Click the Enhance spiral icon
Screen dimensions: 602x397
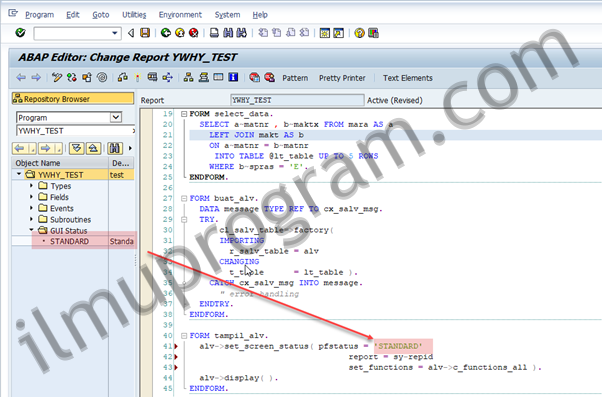[x=102, y=78]
